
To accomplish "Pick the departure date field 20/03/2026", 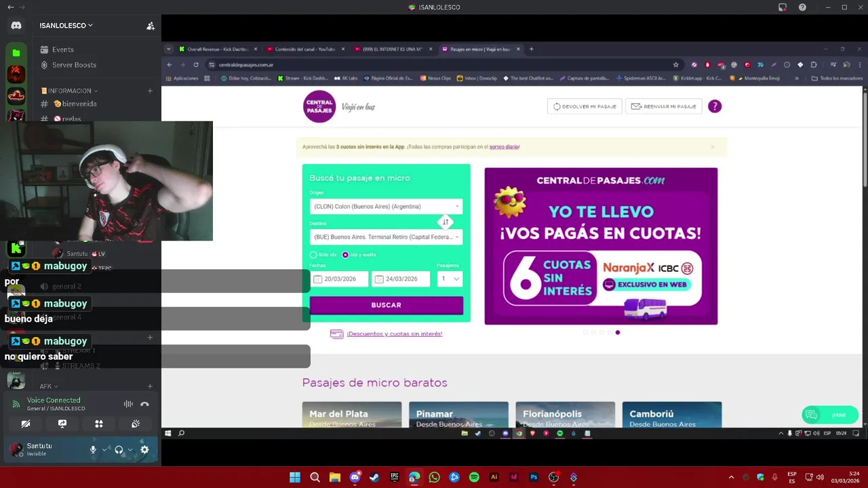I will click(x=339, y=279).
